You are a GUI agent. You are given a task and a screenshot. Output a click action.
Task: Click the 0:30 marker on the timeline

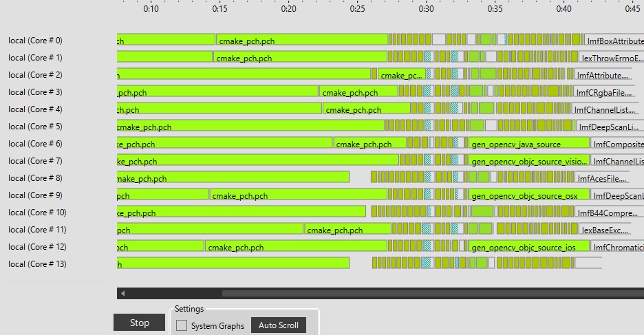click(427, 9)
